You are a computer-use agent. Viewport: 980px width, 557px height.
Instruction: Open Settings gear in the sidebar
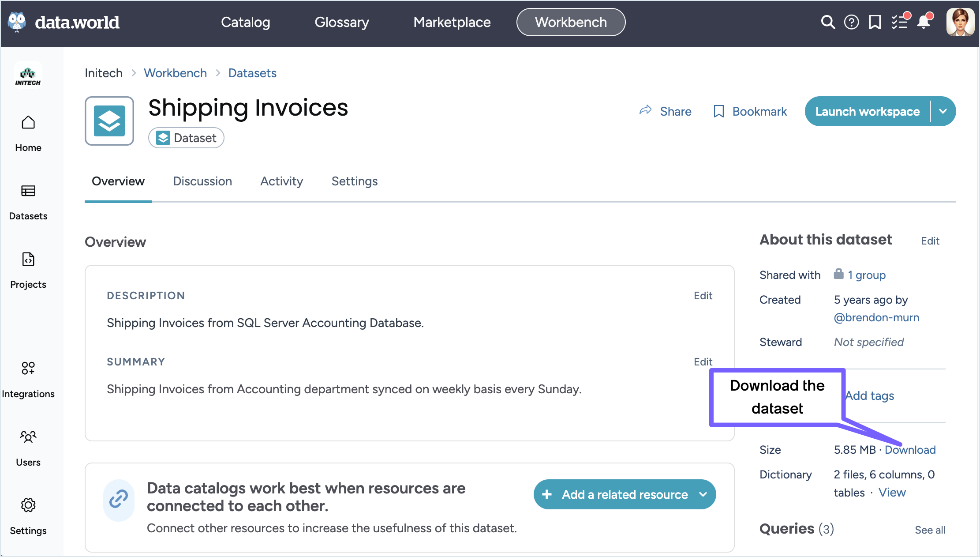pos(28,517)
